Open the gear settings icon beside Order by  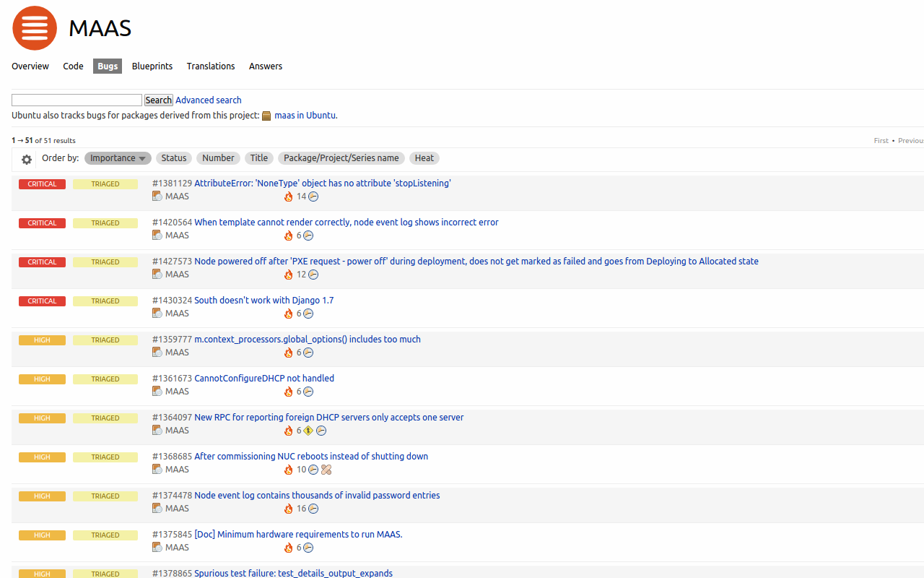27,160
